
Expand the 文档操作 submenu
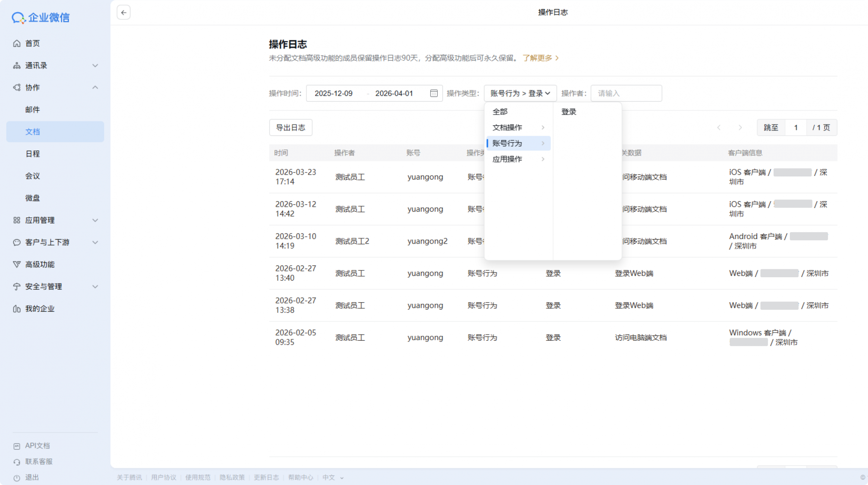pyautogui.click(x=518, y=128)
